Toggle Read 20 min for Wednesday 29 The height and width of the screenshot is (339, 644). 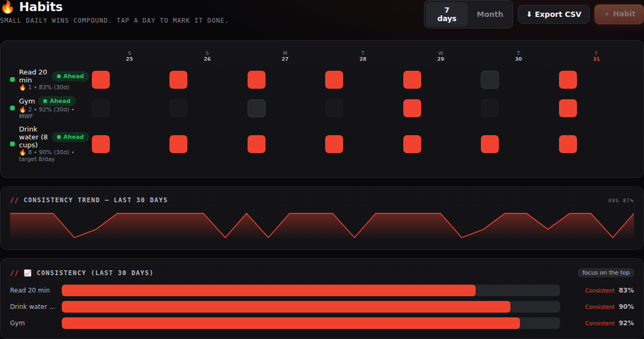coord(412,80)
